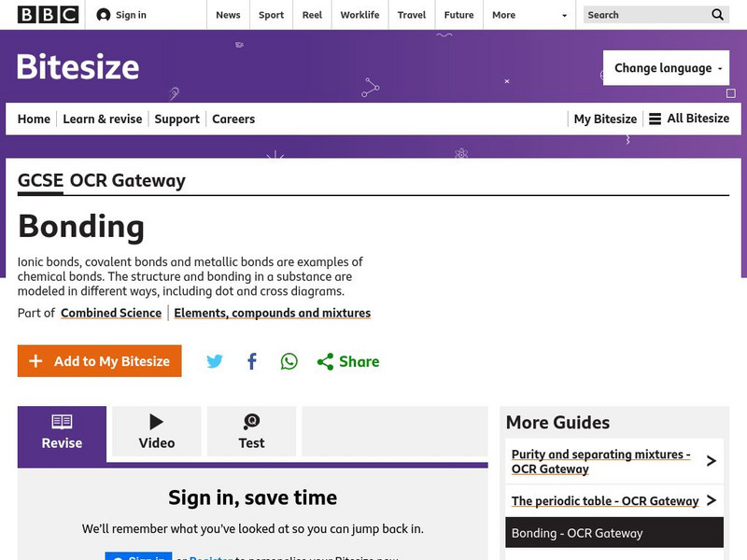Open the Travel section
Viewport: 747px width, 560px height.
[412, 15]
